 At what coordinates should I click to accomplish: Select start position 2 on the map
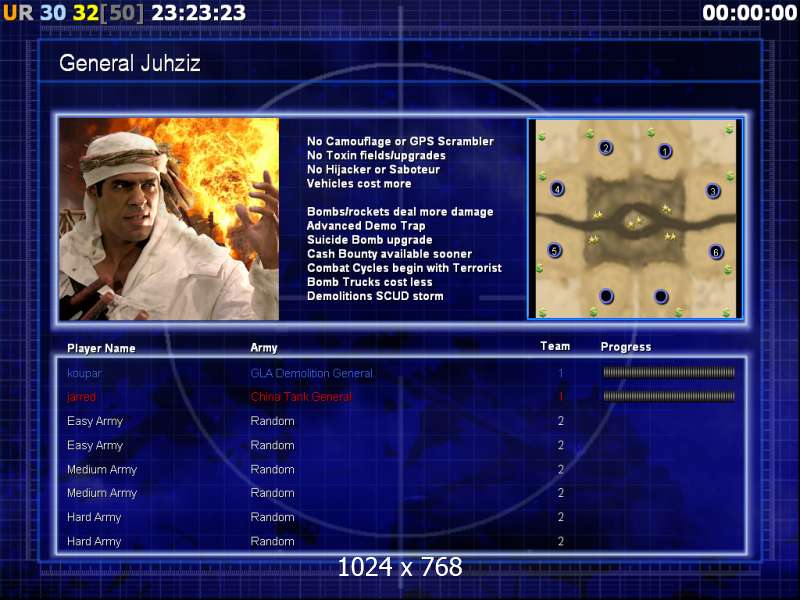coord(606,148)
